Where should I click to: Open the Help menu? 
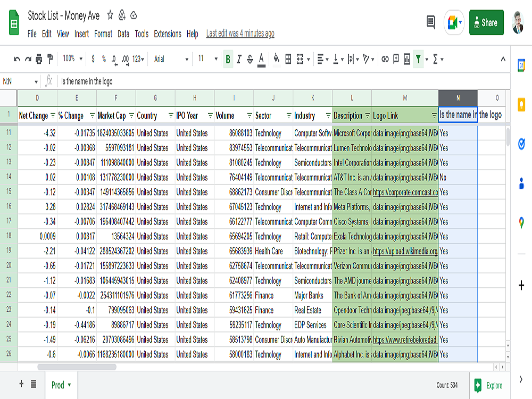[x=193, y=34]
